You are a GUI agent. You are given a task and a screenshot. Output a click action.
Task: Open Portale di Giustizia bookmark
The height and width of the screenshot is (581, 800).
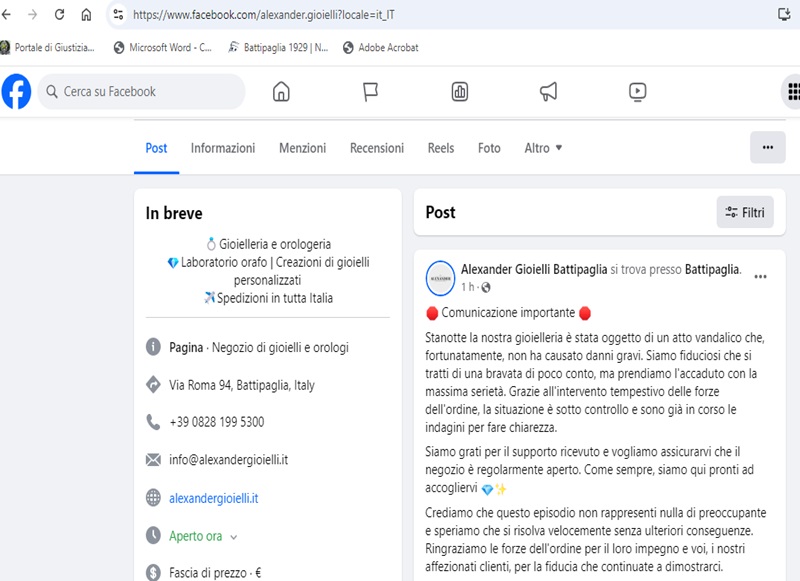tap(47, 47)
